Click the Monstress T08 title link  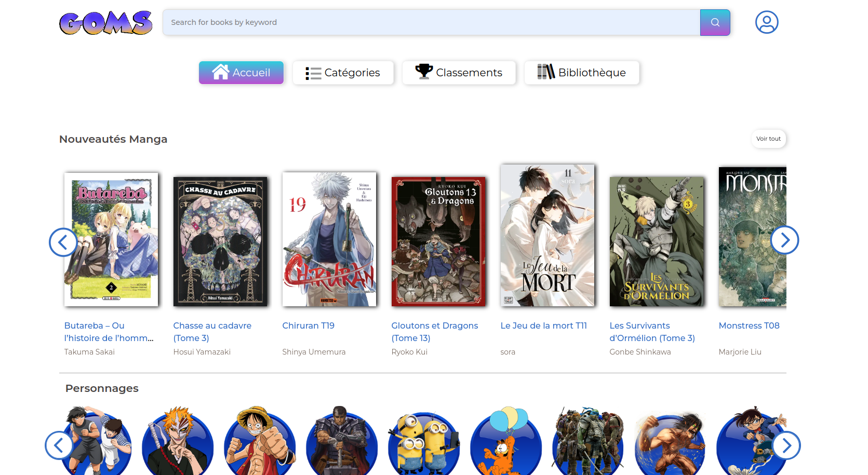[749, 325]
